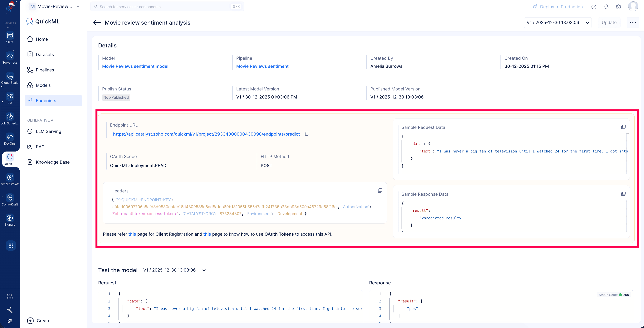The width and height of the screenshot is (644, 328).
Task: Click the Not-Published status badge
Action: [x=116, y=97]
